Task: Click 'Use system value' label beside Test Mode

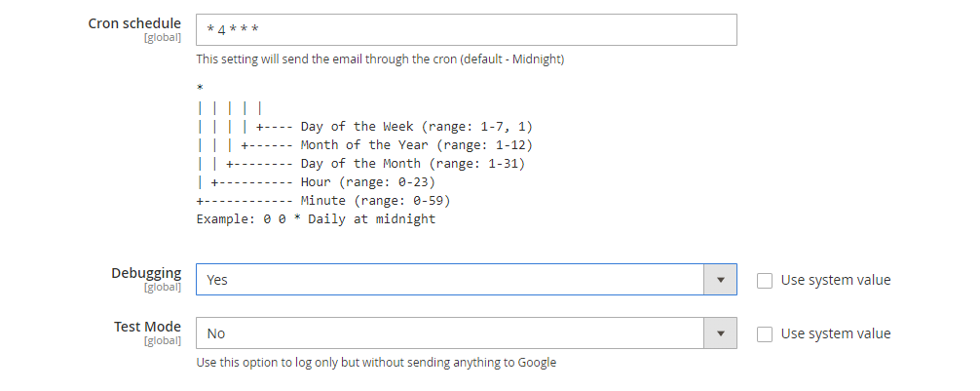Action: 836,333
